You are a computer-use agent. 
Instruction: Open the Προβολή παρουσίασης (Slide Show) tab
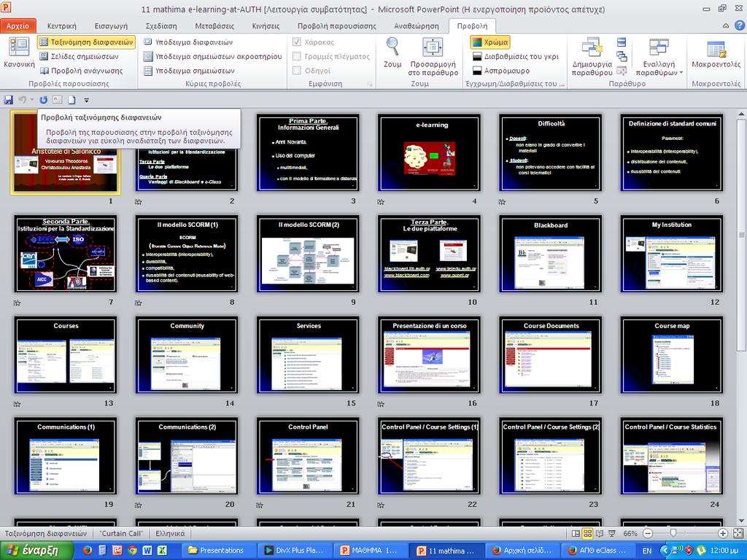[337, 26]
